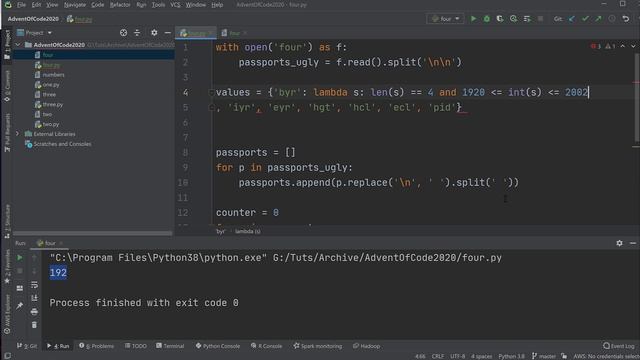Open the Terminal tool window tab
This screenshot has height=360, width=640.
pos(170,346)
